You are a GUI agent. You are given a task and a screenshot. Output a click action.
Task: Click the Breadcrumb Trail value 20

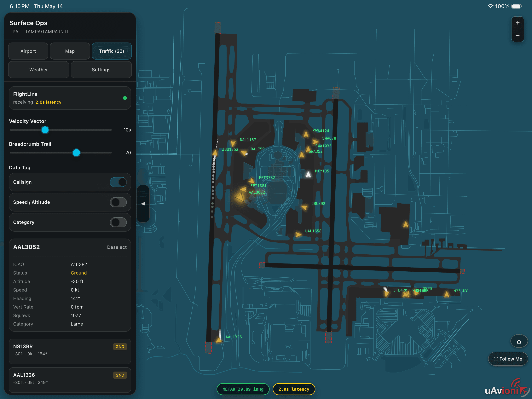pyautogui.click(x=128, y=153)
